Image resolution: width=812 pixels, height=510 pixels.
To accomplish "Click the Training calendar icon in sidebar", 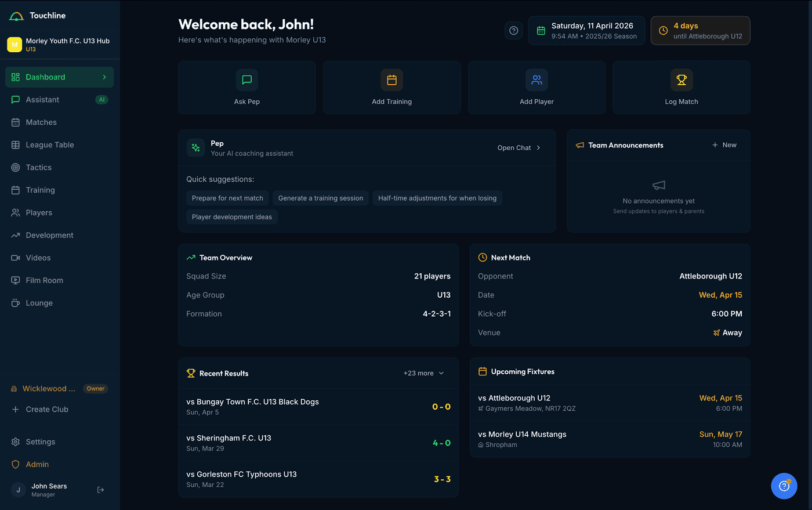I will (x=16, y=190).
